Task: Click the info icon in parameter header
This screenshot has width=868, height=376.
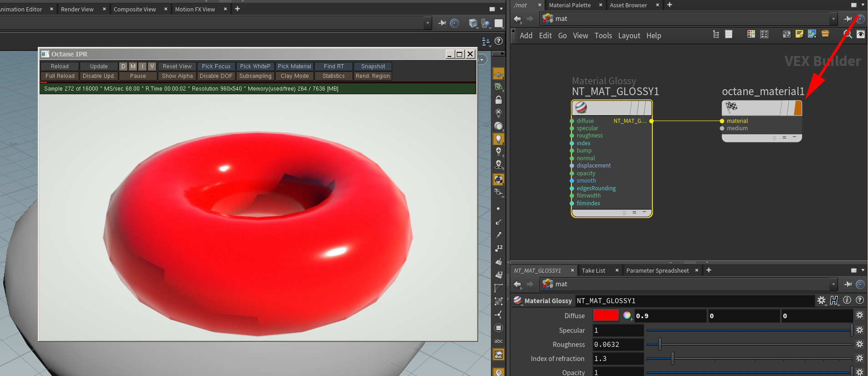Action: [x=847, y=300]
